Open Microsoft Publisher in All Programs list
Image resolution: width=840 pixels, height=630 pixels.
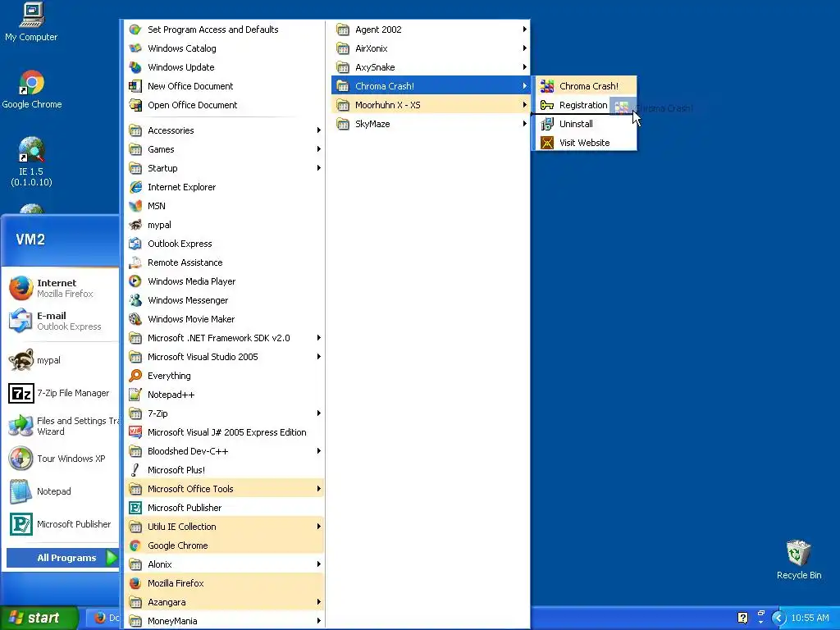225,508
